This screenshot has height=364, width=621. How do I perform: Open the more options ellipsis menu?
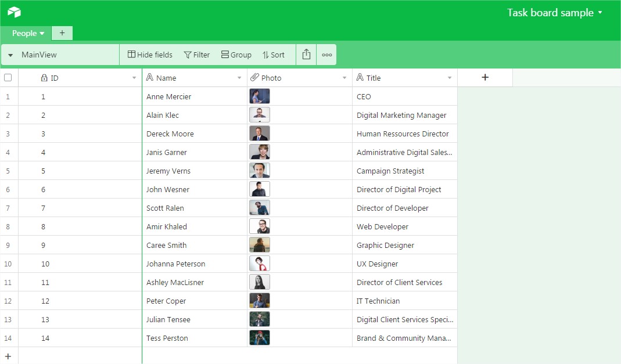[x=326, y=55]
